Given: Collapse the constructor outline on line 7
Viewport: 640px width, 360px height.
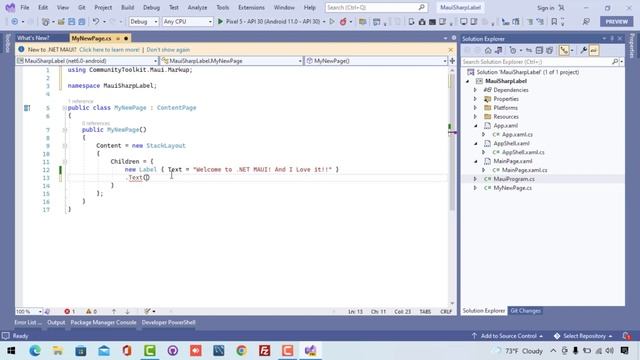Looking at the screenshot, I should (64, 130).
